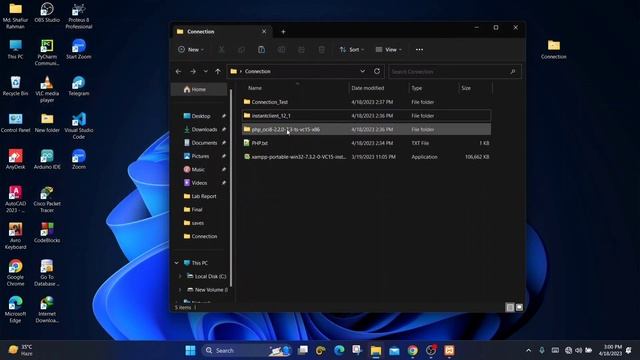Select the Connection window tab
The image size is (640, 360).
[221, 31]
